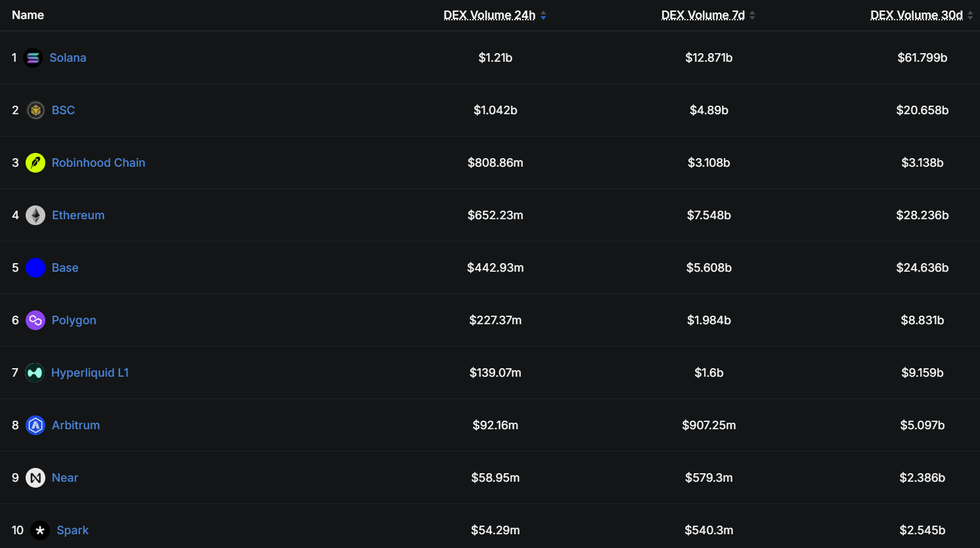Sort by DEX Volume 30d arrow

pyautogui.click(x=970, y=15)
